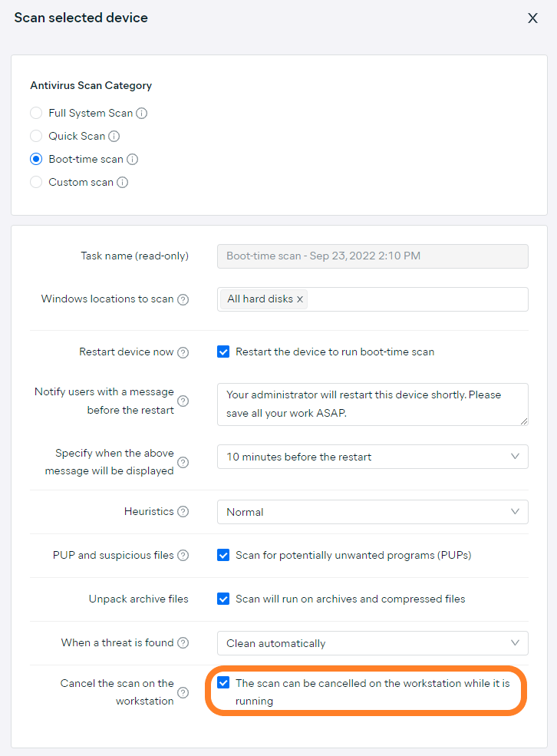Open the Heuristics Normal dropdown
The height and width of the screenshot is (756, 557).
tap(372, 512)
